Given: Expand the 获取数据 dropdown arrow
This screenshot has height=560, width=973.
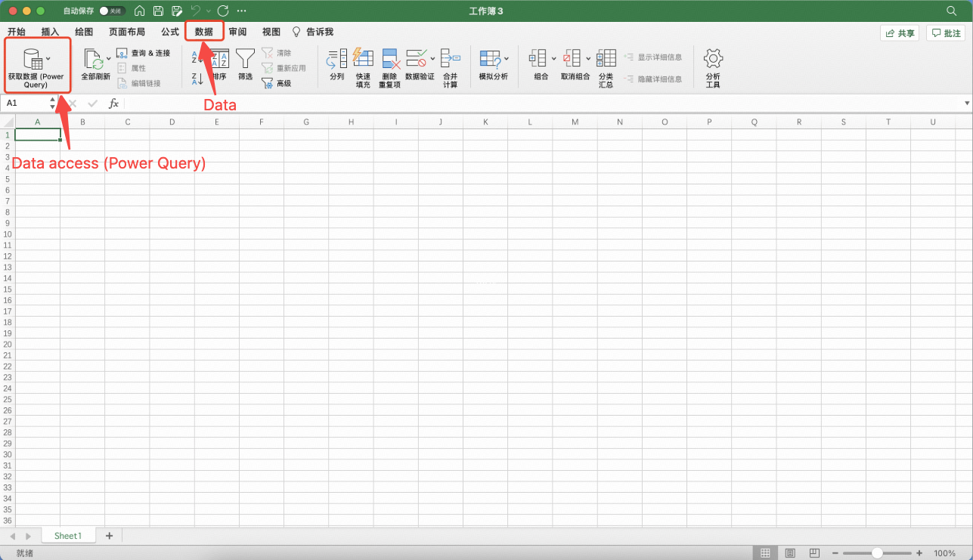Looking at the screenshot, I should click(48, 58).
